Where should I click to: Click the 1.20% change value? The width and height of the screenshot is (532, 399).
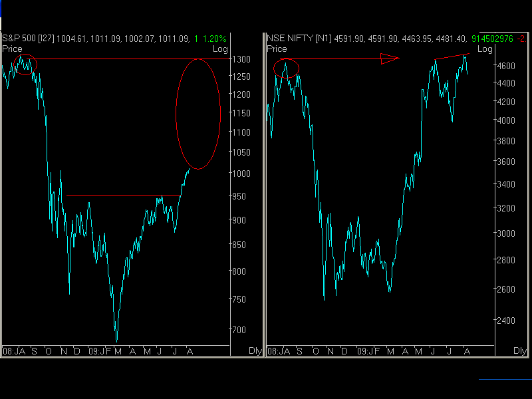(214, 39)
